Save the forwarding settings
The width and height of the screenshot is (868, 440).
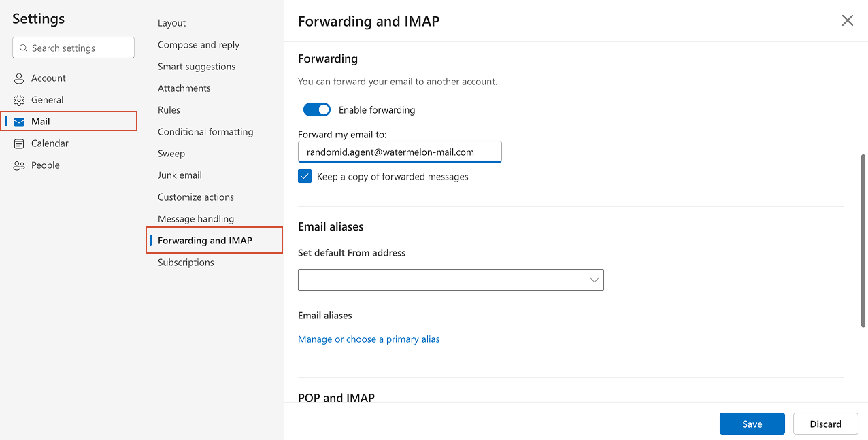752,423
